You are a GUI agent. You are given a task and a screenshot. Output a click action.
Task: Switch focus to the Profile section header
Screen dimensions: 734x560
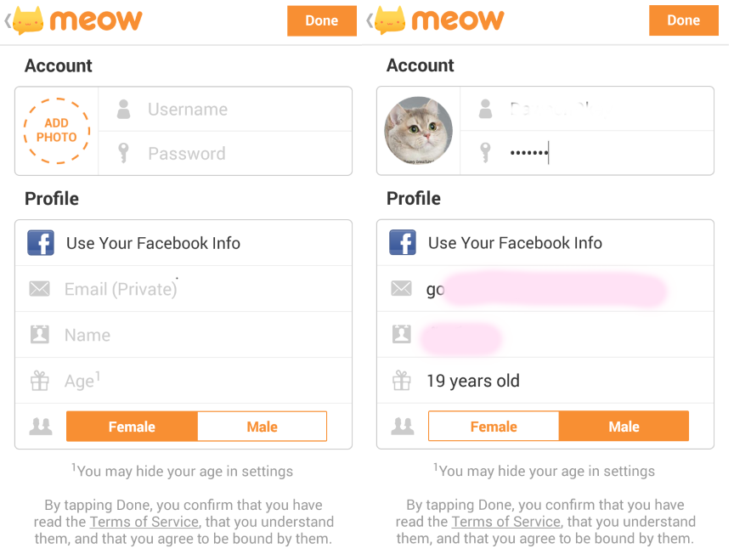(51, 198)
